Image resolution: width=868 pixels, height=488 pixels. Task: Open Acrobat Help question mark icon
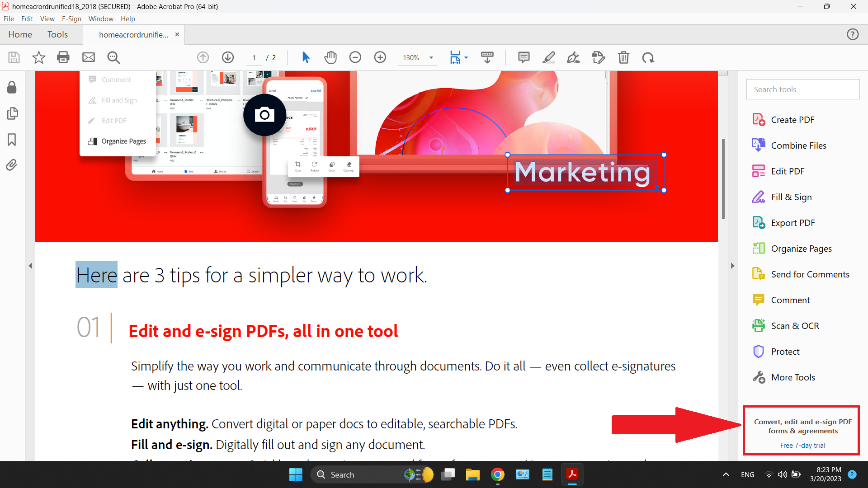point(853,34)
